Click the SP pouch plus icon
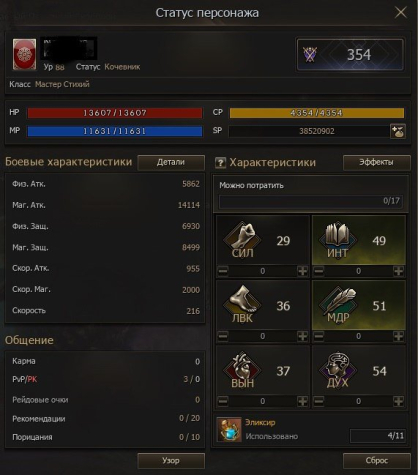This screenshot has height=475, width=418. pyautogui.click(x=398, y=131)
